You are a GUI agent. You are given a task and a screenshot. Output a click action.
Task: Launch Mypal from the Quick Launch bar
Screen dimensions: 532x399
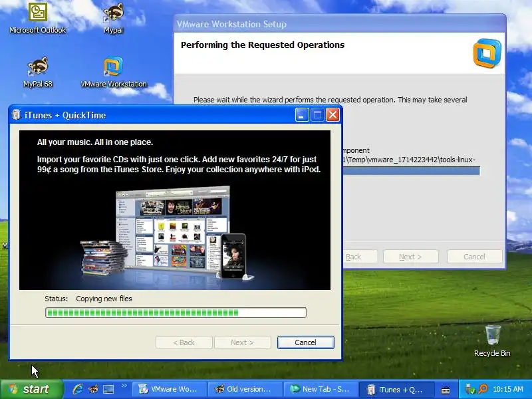[93, 389]
